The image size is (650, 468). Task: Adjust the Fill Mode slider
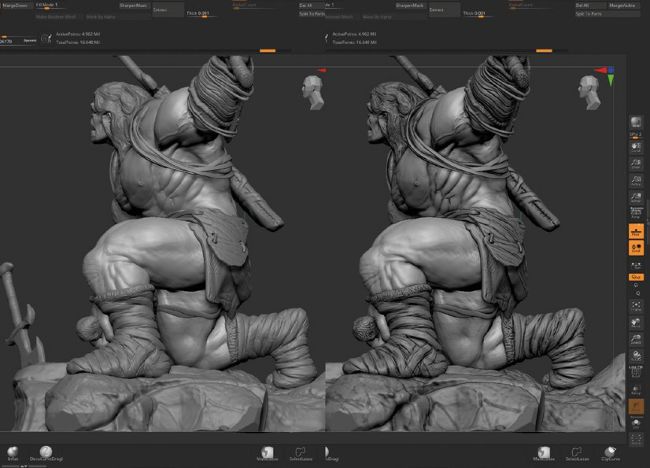point(48,5)
